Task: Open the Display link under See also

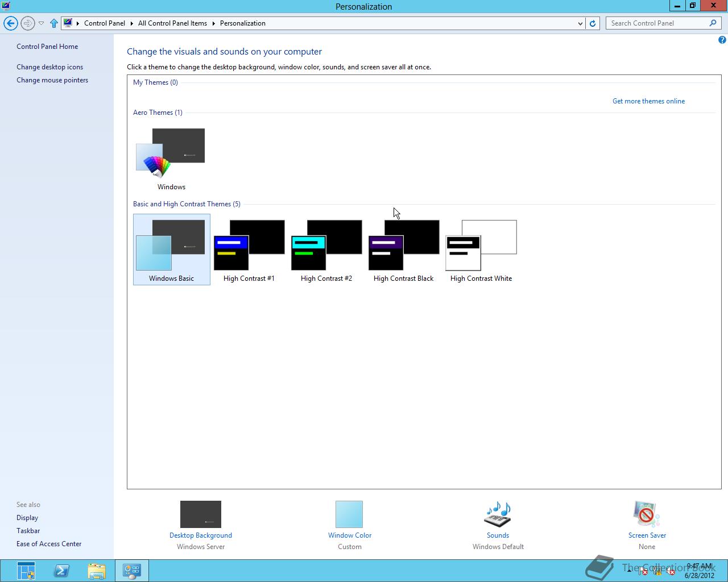Action: point(27,518)
